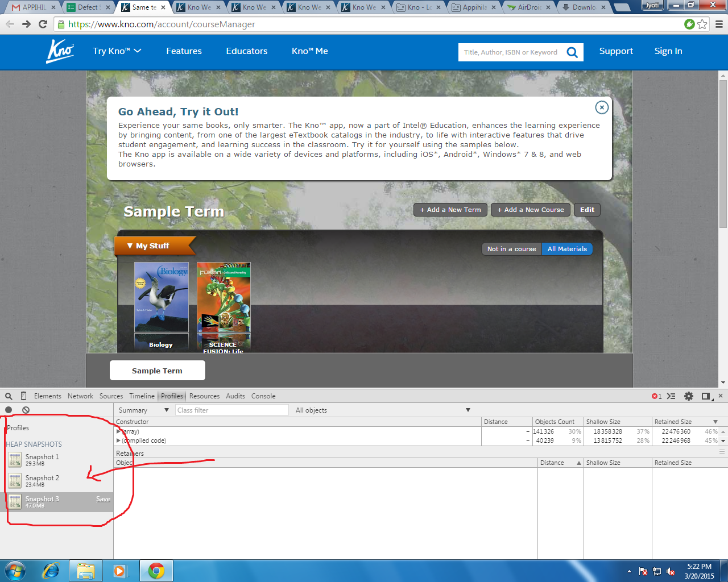This screenshot has height=582, width=728.
Task: Switch to Timeline tab in DevTools
Action: 142,396
